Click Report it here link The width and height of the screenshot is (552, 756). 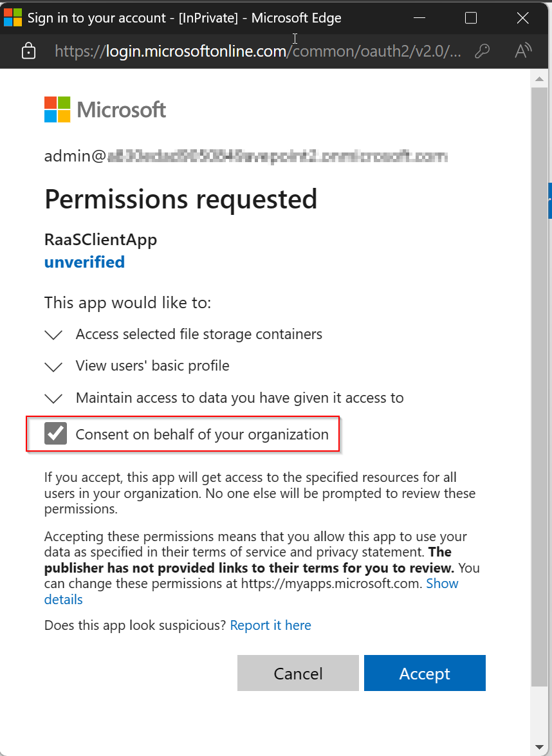click(x=270, y=625)
